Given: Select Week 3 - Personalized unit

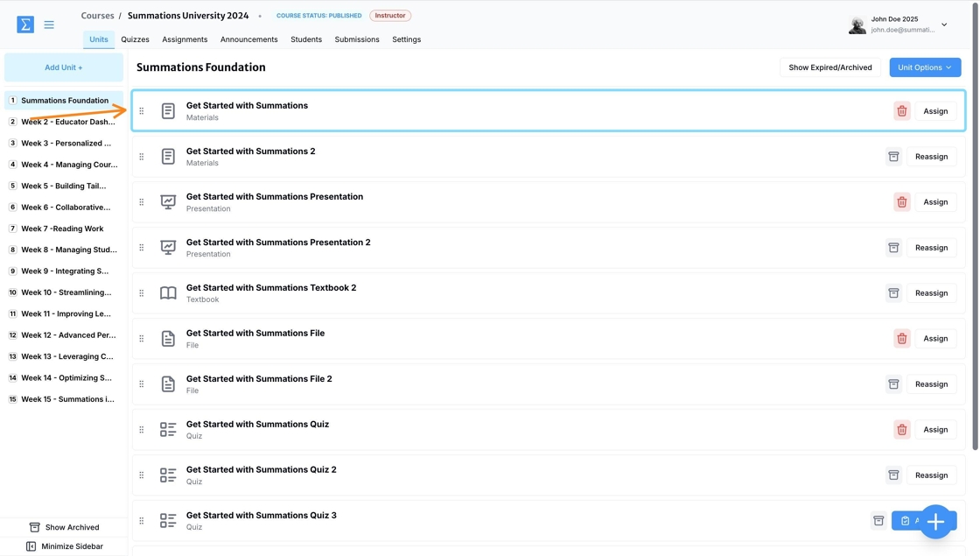Looking at the screenshot, I should [64, 144].
